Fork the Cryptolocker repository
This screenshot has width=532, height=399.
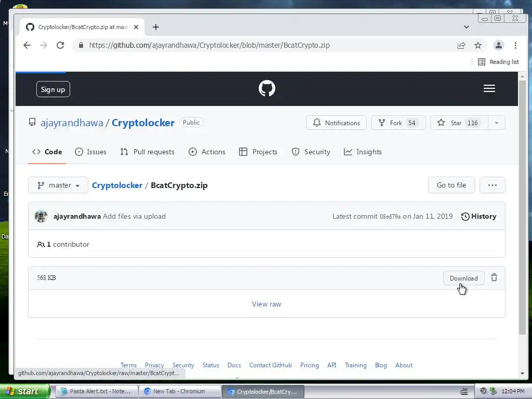tap(398, 123)
